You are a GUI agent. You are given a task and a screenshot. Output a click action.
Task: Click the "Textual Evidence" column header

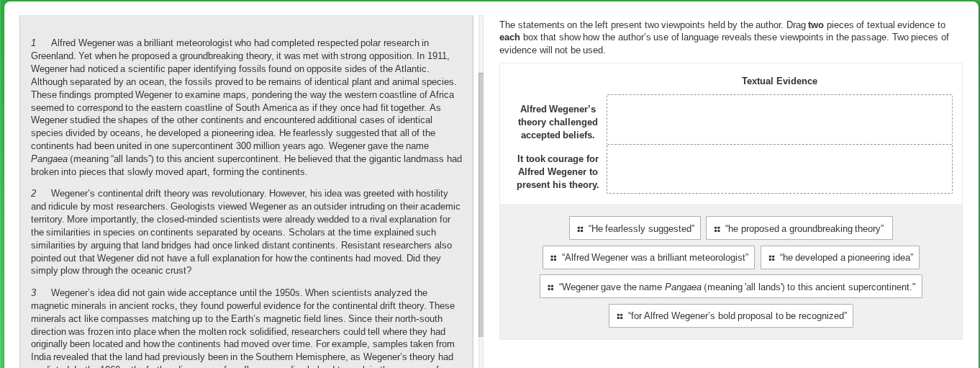click(779, 81)
